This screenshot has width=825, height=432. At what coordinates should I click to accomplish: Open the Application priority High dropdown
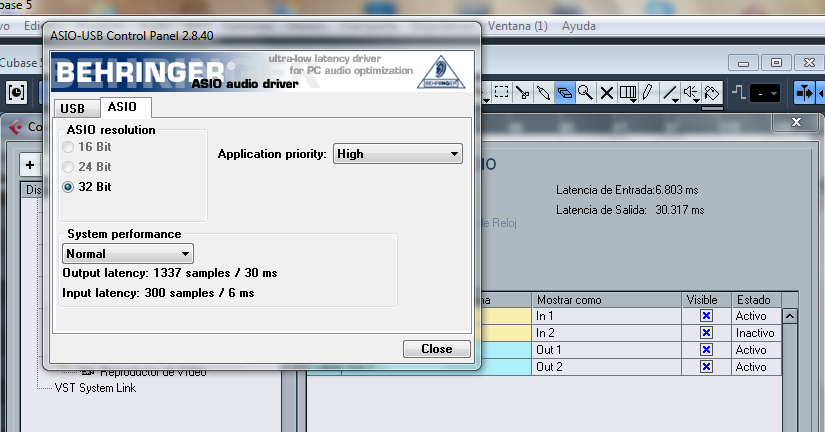point(398,154)
